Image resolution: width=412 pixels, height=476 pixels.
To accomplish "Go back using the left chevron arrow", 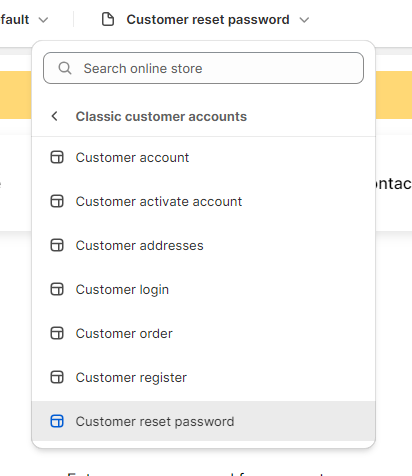I will 55,116.
